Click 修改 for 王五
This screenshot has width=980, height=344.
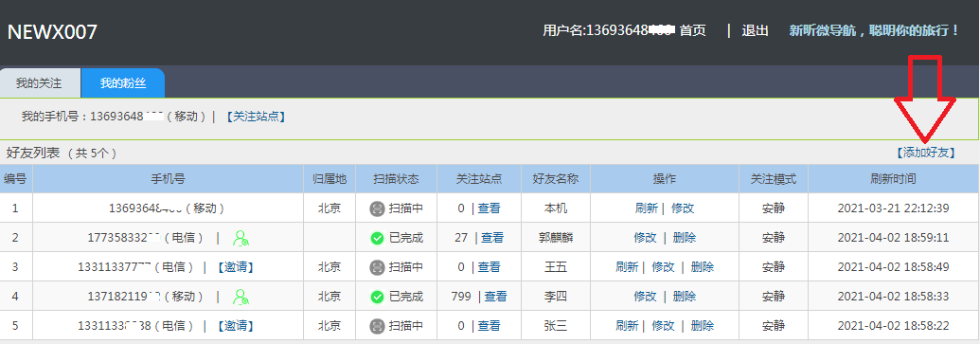[x=663, y=267]
